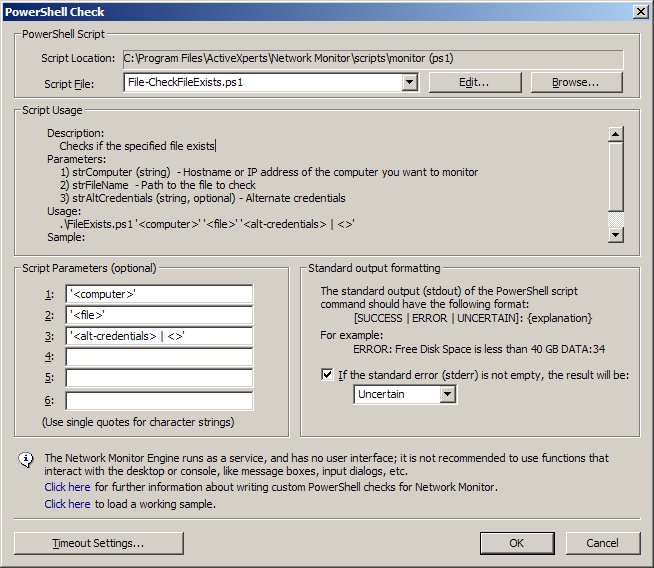This screenshot has width=654, height=568.
Task: Click the strComputer parameter description line
Action: point(269,172)
